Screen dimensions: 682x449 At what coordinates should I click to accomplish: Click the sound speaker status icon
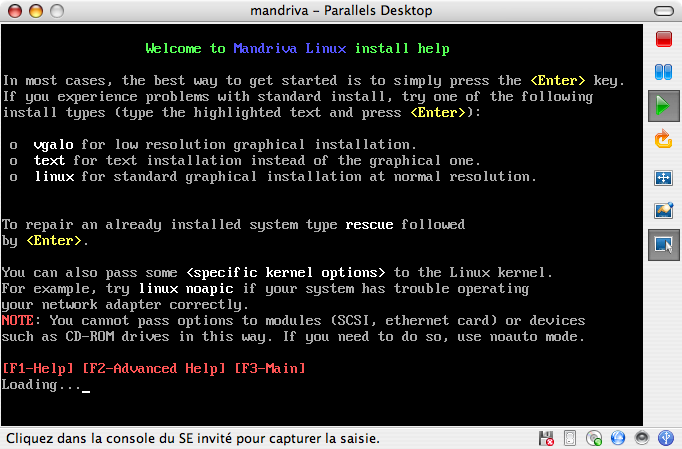tap(642, 438)
